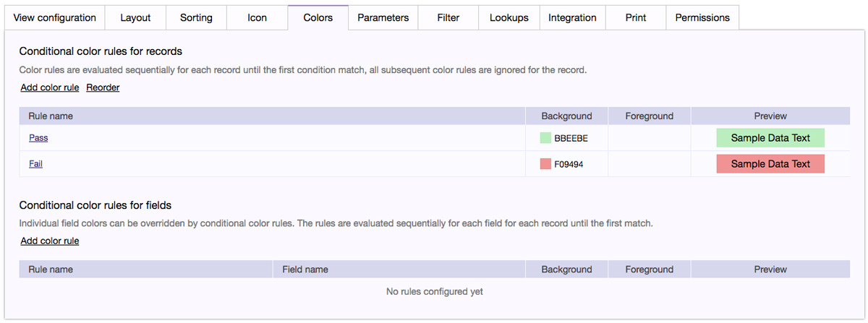
Task: Select the Colors tab
Action: [318, 17]
